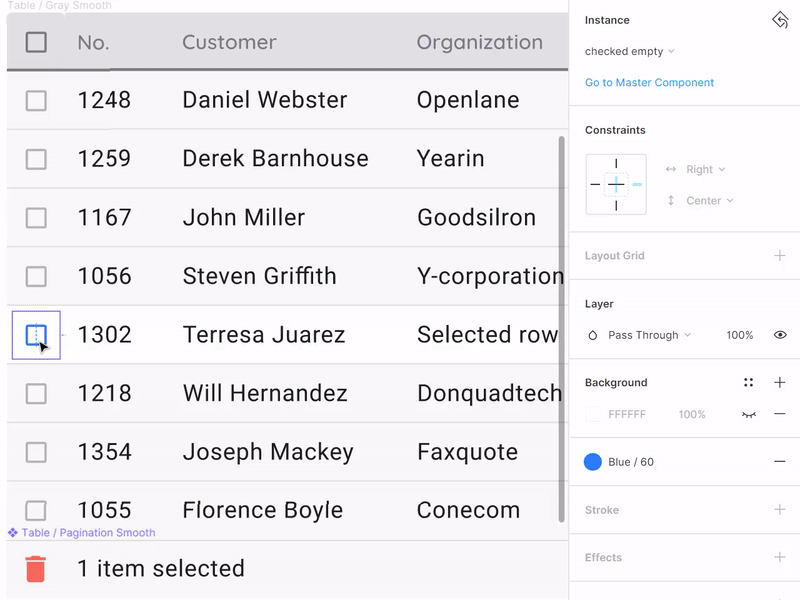The width and height of the screenshot is (800, 600).
Task: Click the reset instance icon
Action: (x=780, y=19)
